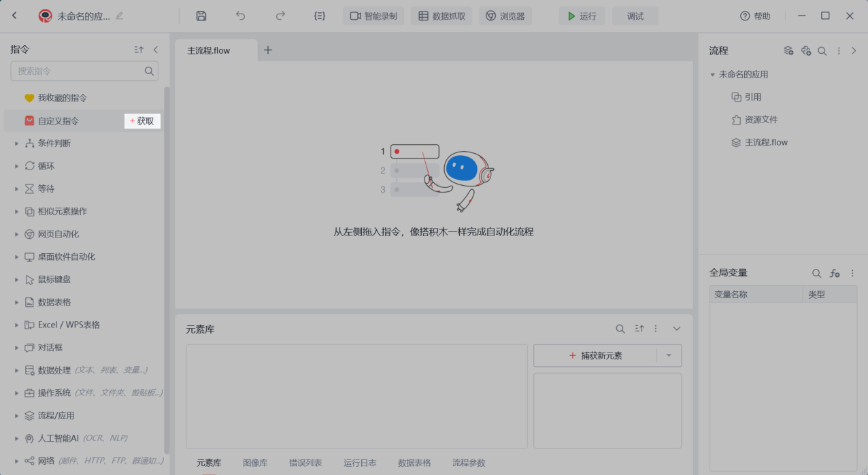The height and width of the screenshot is (475, 868).
Task: Search the 元素库 panel
Action: 620,329
